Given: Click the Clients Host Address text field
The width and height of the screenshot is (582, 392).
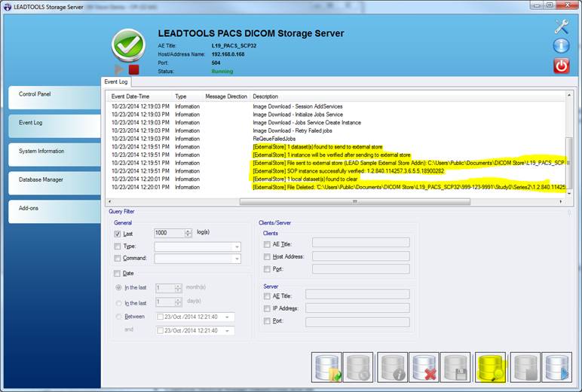Looking at the screenshot, I should point(361,256).
